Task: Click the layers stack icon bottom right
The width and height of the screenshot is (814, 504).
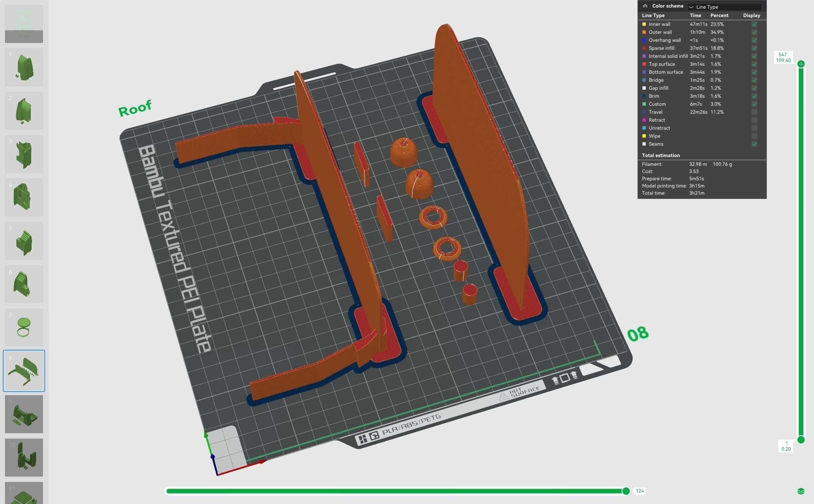Action: coord(801,491)
